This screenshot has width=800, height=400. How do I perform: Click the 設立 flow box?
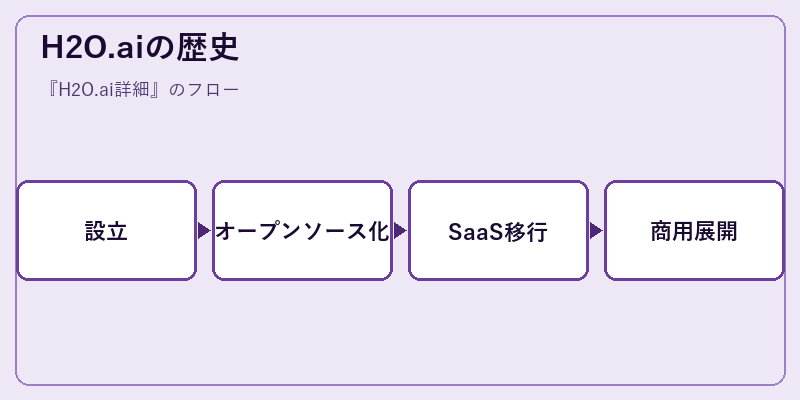(x=107, y=231)
